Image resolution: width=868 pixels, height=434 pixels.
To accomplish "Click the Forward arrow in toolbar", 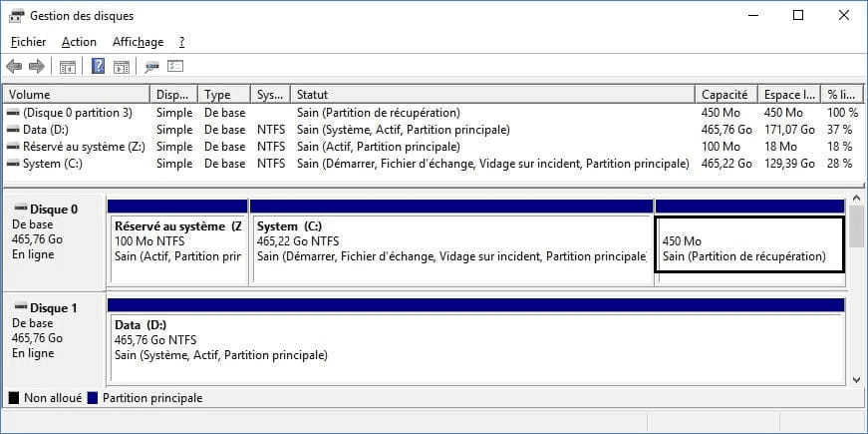I will [x=37, y=67].
